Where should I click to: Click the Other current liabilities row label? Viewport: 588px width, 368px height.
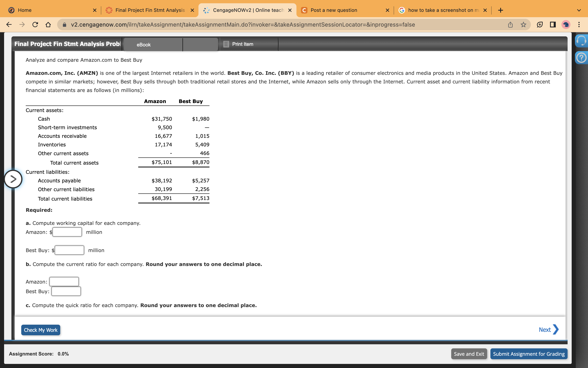pos(66,189)
